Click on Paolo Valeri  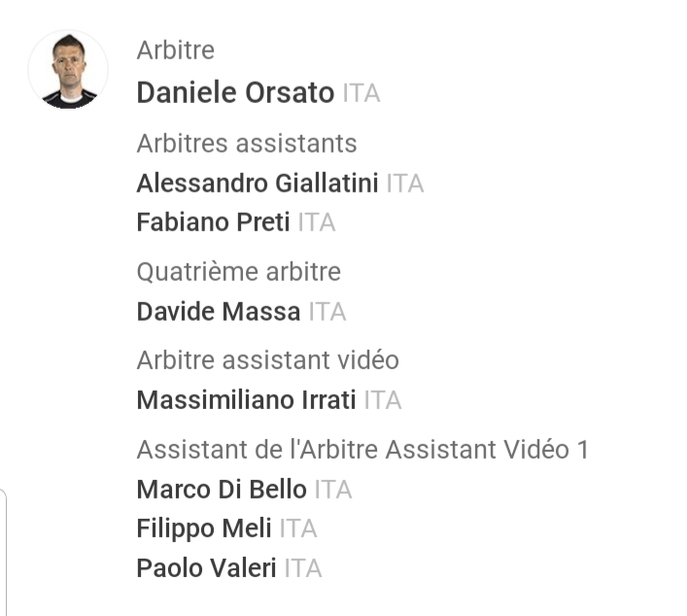206,568
